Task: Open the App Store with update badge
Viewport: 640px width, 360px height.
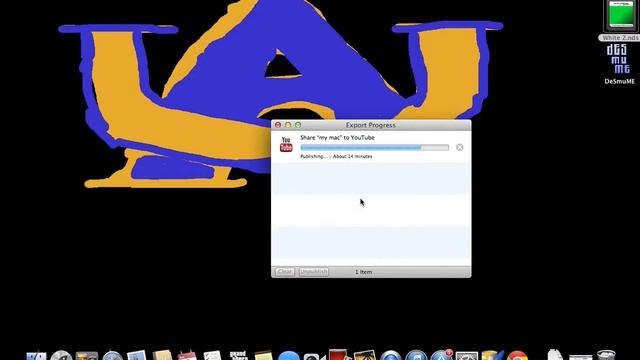Action: (442, 355)
